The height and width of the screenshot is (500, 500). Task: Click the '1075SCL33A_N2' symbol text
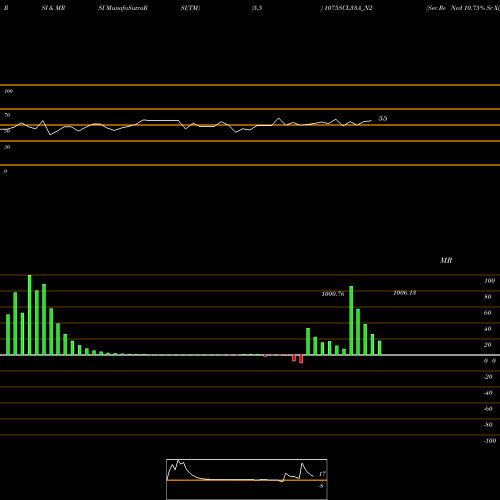pyautogui.click(x=348, y=8)
